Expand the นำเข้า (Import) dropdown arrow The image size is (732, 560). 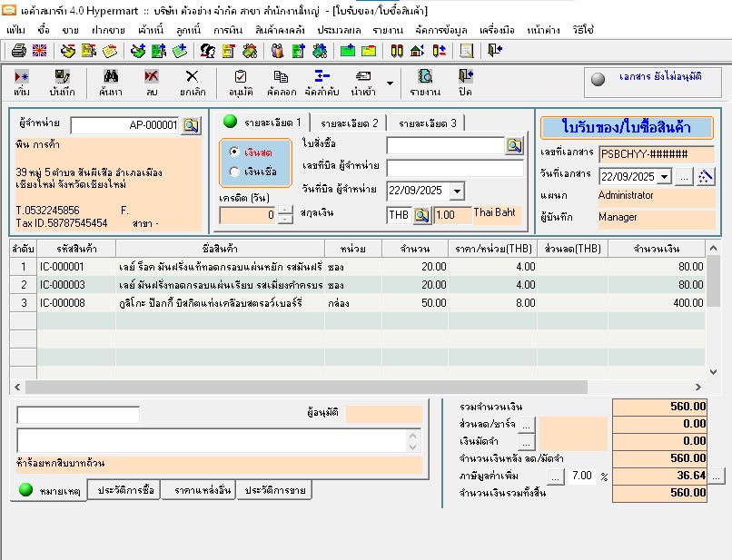click(x=391, y=84)
